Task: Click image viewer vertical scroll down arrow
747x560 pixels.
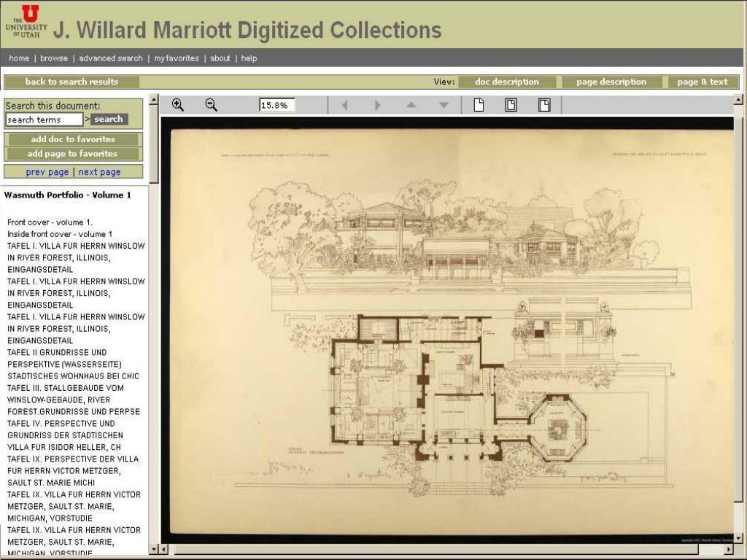Action: pyautogui.click(x=738, y=539)
